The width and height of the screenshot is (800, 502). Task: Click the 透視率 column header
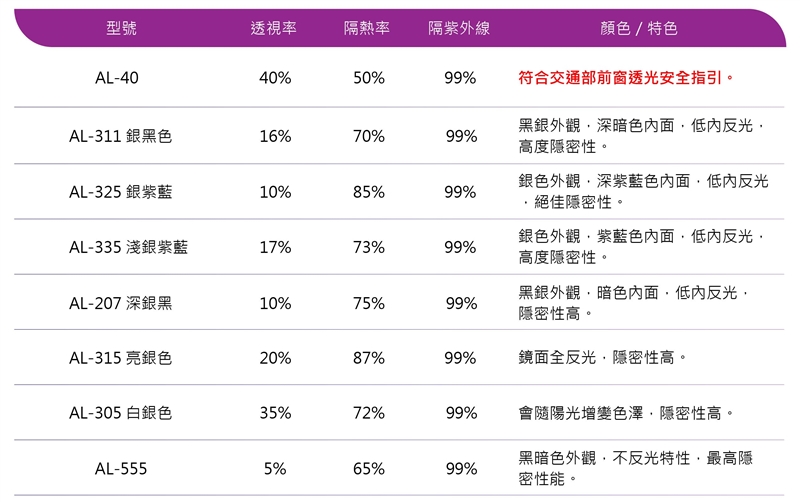click(x=273, y=29)
